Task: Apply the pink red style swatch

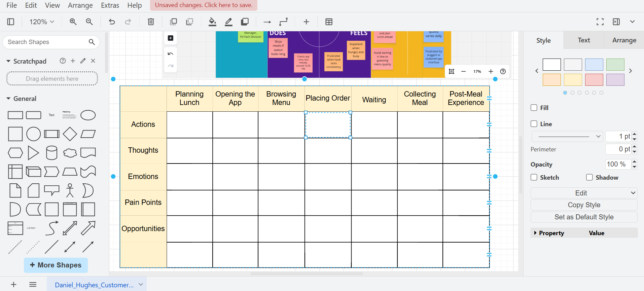Action: pyautogui.click(x=594, y=80)
